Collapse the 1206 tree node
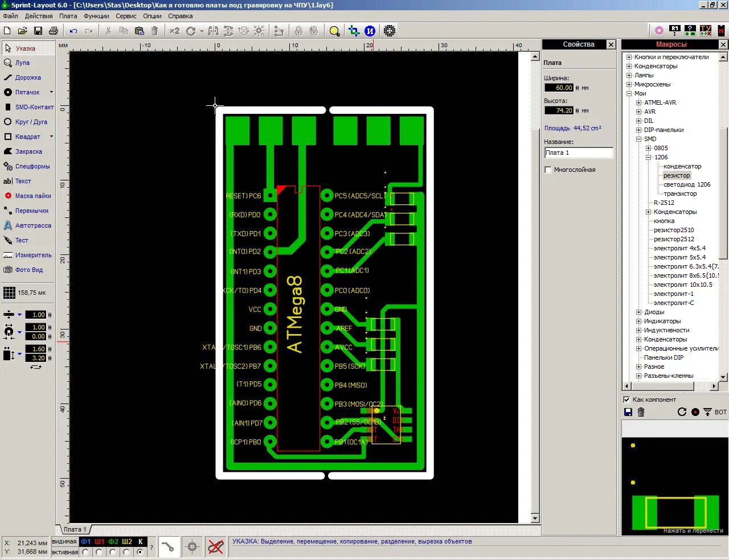The image size is (729, 560). tap(648, 157)
